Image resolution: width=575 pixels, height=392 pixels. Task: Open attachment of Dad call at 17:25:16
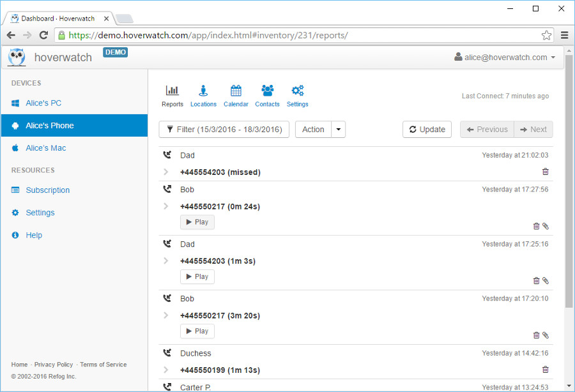546,281
